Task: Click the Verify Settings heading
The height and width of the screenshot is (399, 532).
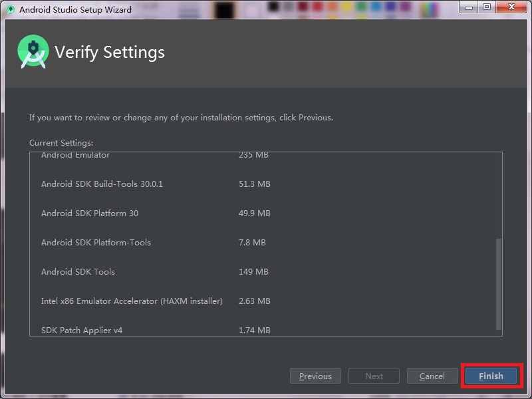Action: point(110,52)
